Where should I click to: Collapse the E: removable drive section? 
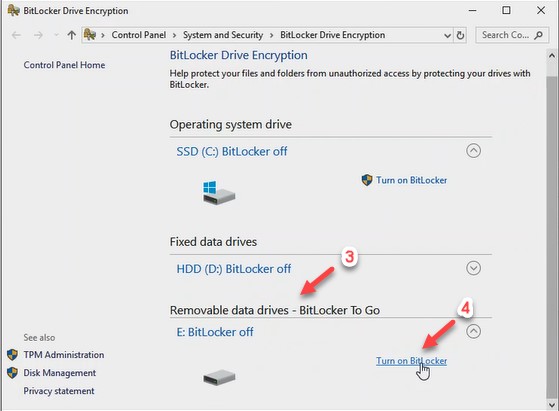[473, 332]
